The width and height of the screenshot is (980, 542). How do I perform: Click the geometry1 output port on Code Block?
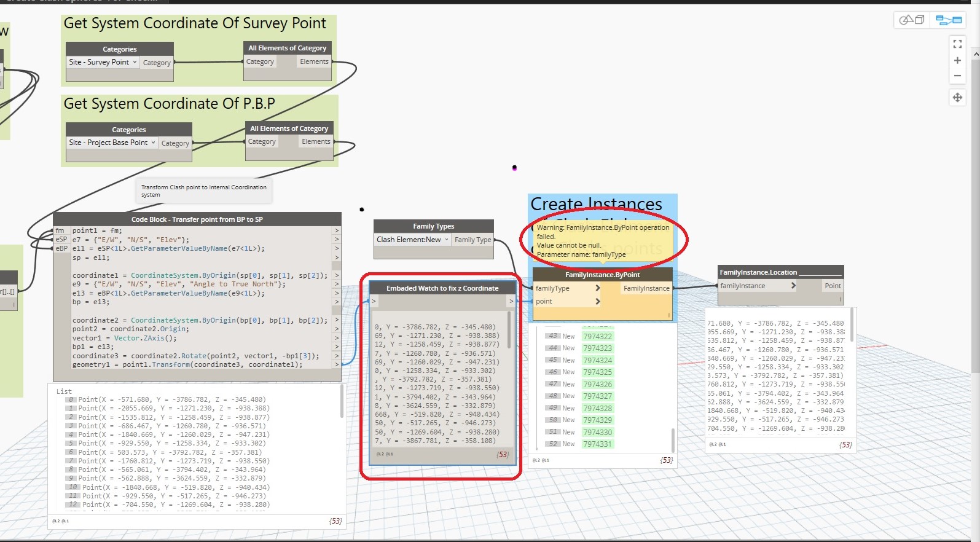point(337,364)
